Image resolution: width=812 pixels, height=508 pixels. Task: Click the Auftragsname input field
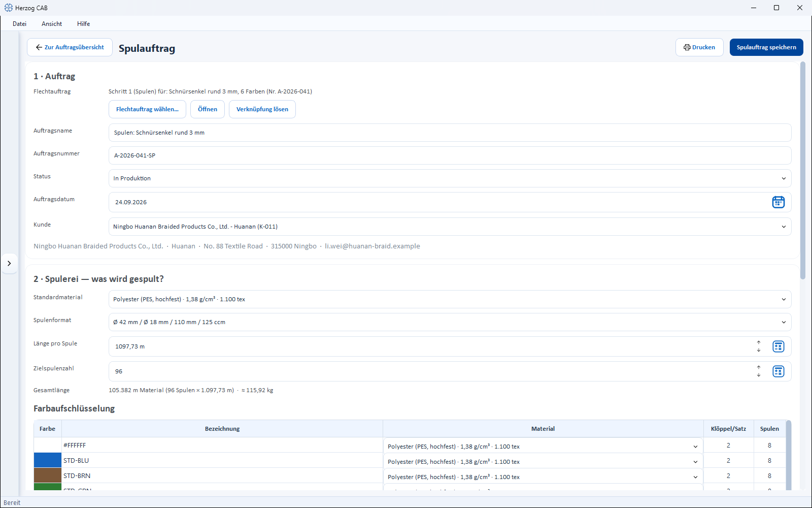pos(450,133)
